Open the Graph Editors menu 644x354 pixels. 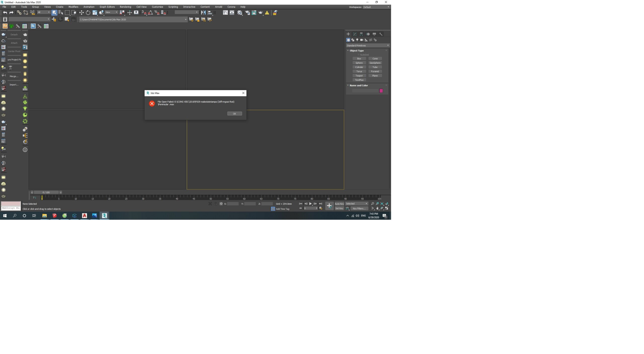(107, 7)
